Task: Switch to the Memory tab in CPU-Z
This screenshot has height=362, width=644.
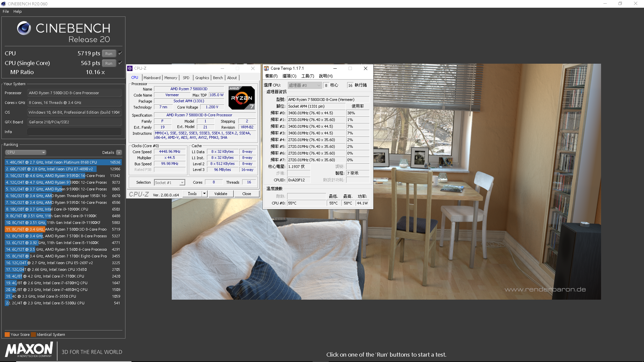Action: (171, 78)
